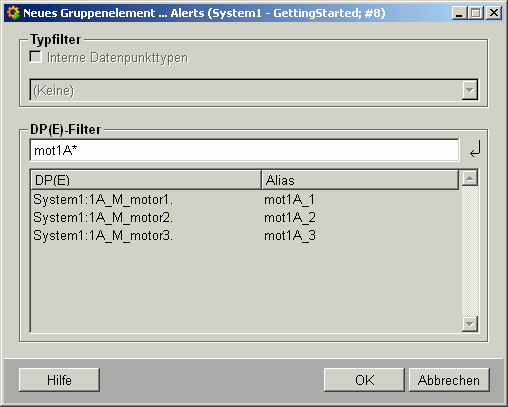Select row System1:1A_M_motor3.
Image resolution: width=508 pixels, height=407 pixels.
pyautogui.click(x=245, y=236)
